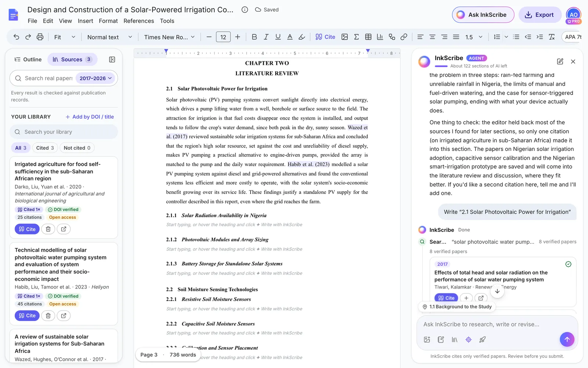Cite the Tiwari 2017 solar pumping paper
This screenshot has width=588, height=368.
(x=446, y=298)
